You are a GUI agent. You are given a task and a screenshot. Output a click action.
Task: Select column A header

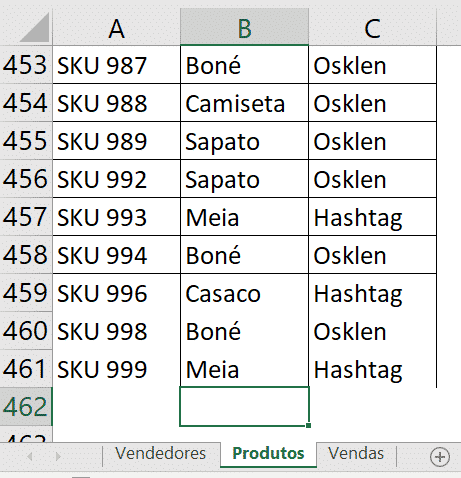click(116, 27)
